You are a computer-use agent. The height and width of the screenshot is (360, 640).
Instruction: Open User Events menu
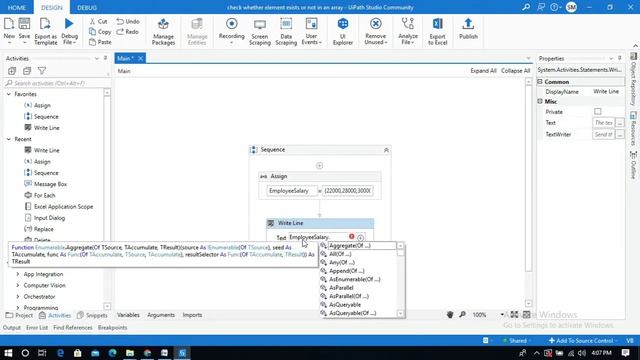click(x=311, y=31)
